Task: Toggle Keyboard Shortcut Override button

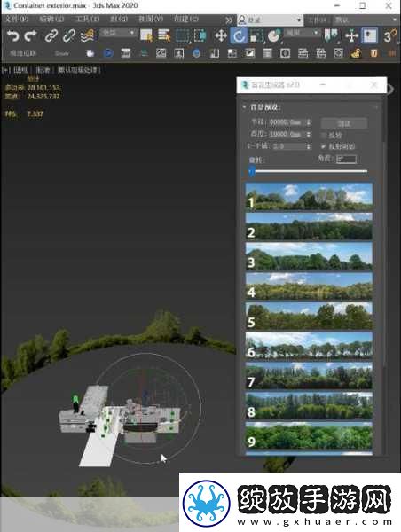Action: click(x=369, y=35)
